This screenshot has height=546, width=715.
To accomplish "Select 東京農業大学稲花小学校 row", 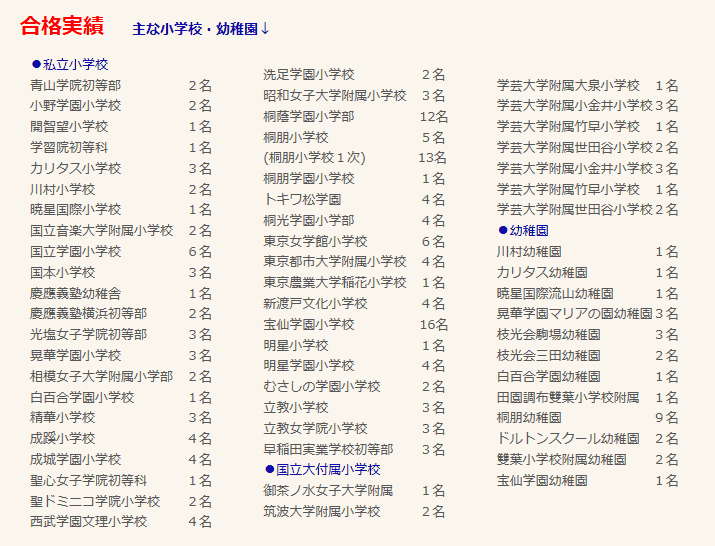I will click(x=334, y=282).
